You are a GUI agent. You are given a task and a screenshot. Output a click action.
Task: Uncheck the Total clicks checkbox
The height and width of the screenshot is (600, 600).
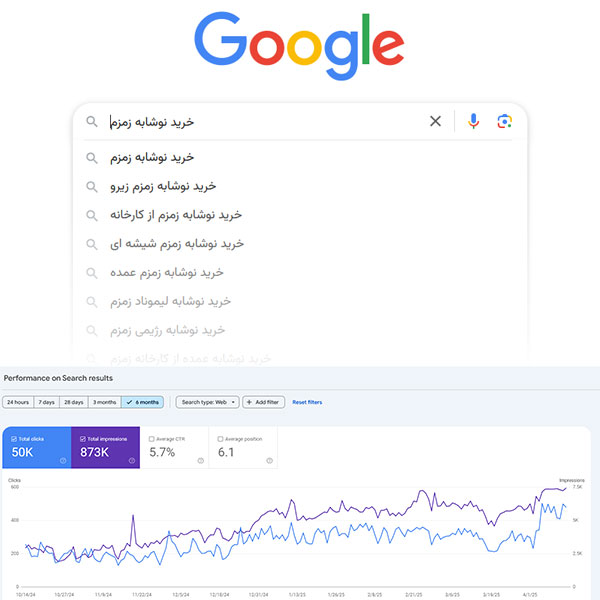point(14,439)
